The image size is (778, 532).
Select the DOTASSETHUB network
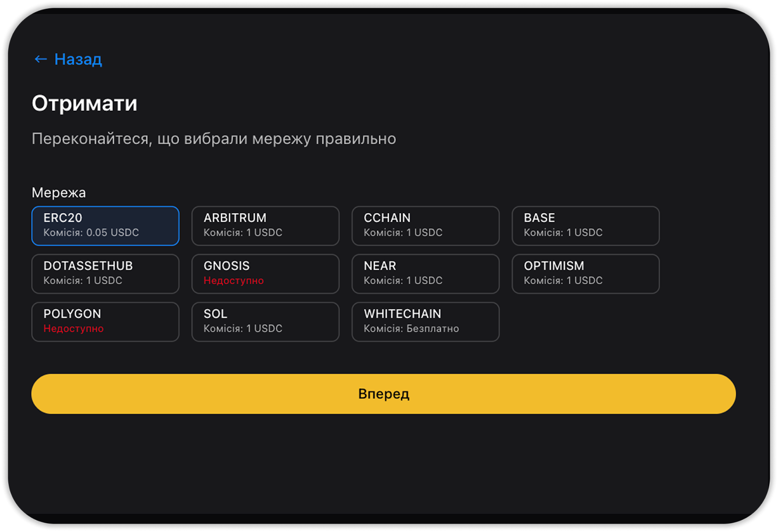[105, 274]
